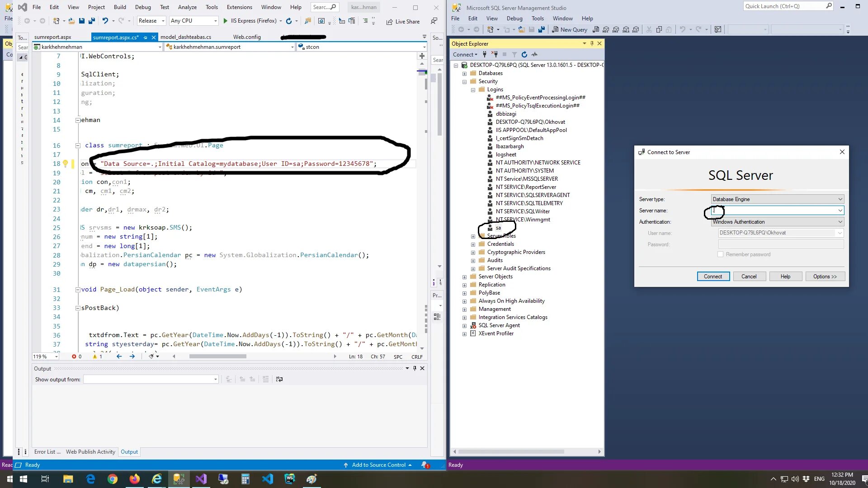
Task: Click Live Share in Visual Studio
Action: point(403,21)
